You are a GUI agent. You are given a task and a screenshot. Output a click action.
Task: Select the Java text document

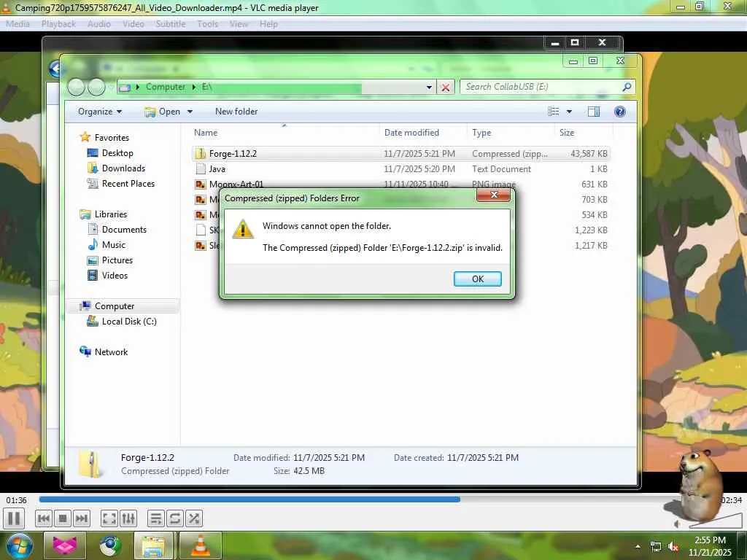click(400, 169)
